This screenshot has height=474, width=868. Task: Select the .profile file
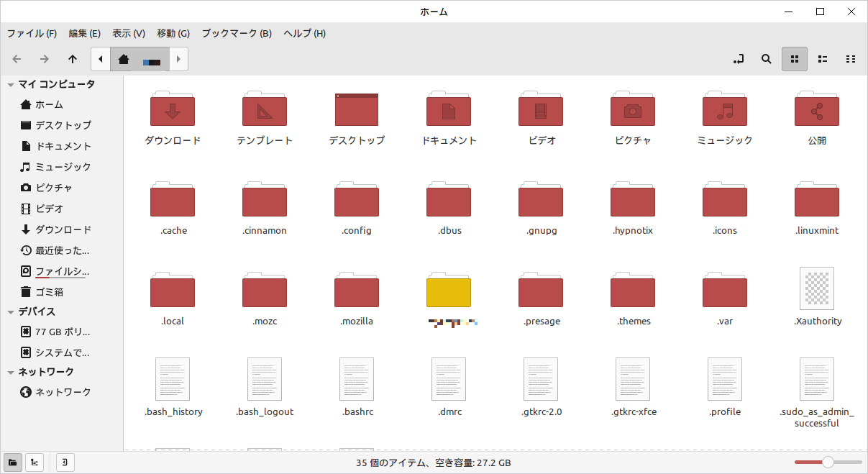click(725, 379)
